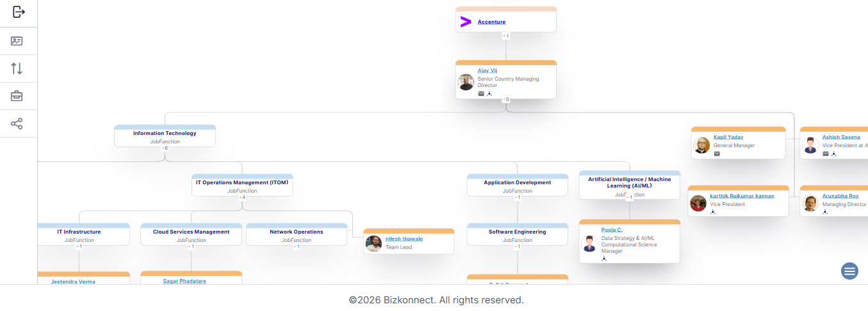The width and height of the screenshot is (868, 311).
Task: Click nilesh thawale's profile photo
Action: coord(373,243)
